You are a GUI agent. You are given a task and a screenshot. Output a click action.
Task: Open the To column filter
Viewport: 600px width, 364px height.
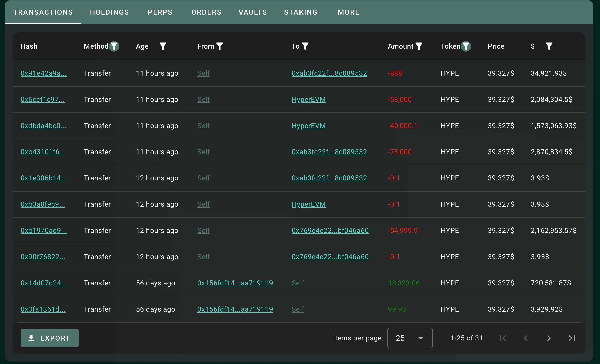[x=305, y=46]
